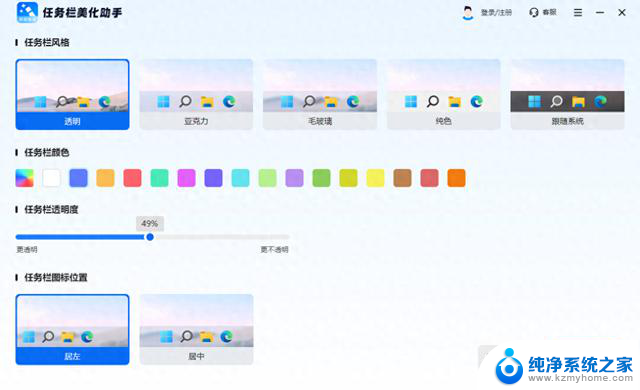Click the headset customer service icon
640x390 pixels.
pyautogui.click(x=534, y=13)
